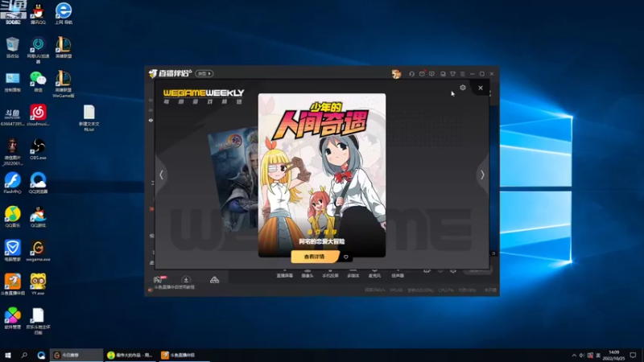Open 斗鱼直播伴侣 desktop icon

[x=13, y=285]
